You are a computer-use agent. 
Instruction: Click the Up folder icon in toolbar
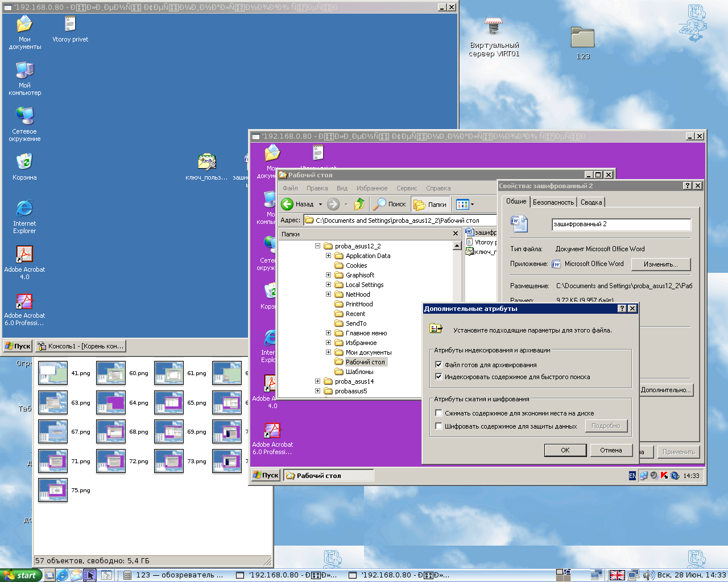click(359, 204)
